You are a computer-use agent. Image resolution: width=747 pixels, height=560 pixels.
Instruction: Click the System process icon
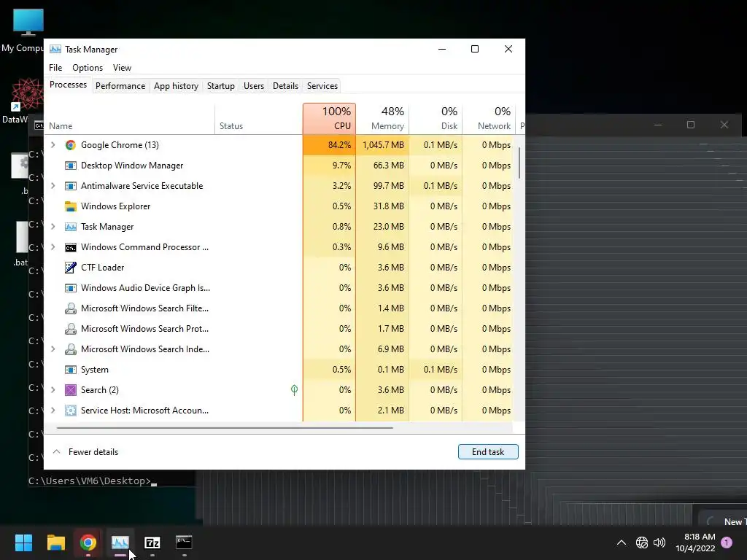[71, 370]
